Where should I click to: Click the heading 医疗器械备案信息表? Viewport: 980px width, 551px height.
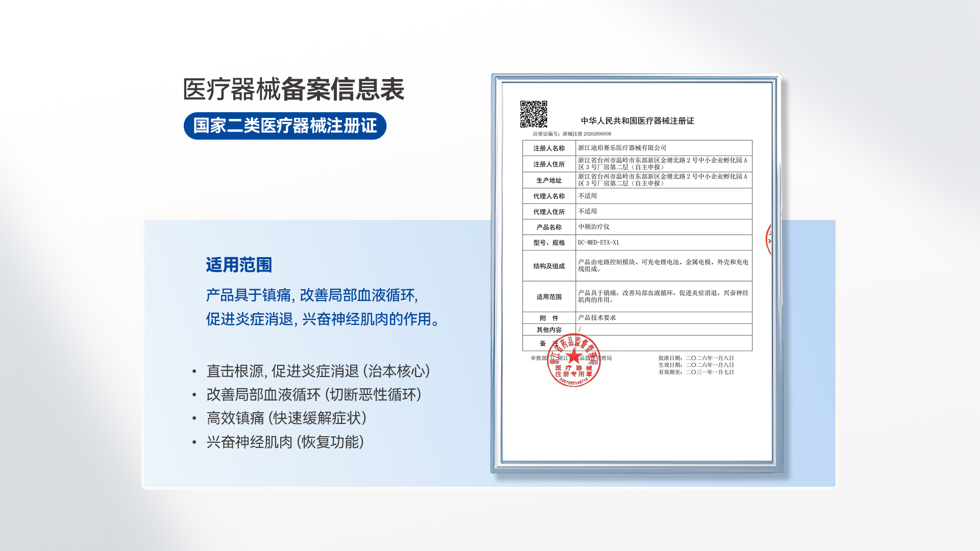pyautogui.click(x=293, y=89)
